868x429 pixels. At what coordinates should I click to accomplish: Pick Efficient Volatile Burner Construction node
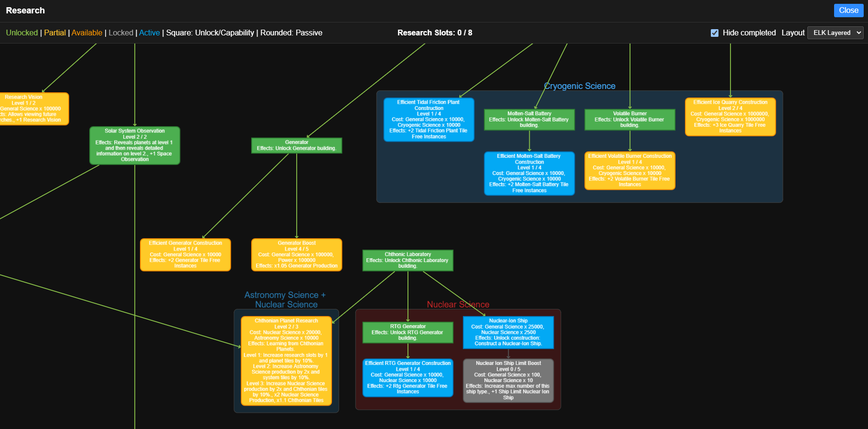tap(630, 170)
